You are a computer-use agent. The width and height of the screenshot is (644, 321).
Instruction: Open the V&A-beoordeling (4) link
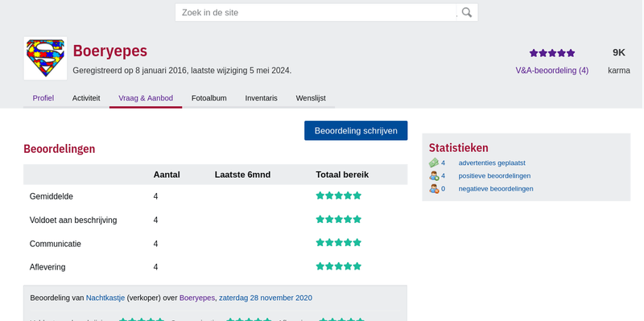(552, 71)
